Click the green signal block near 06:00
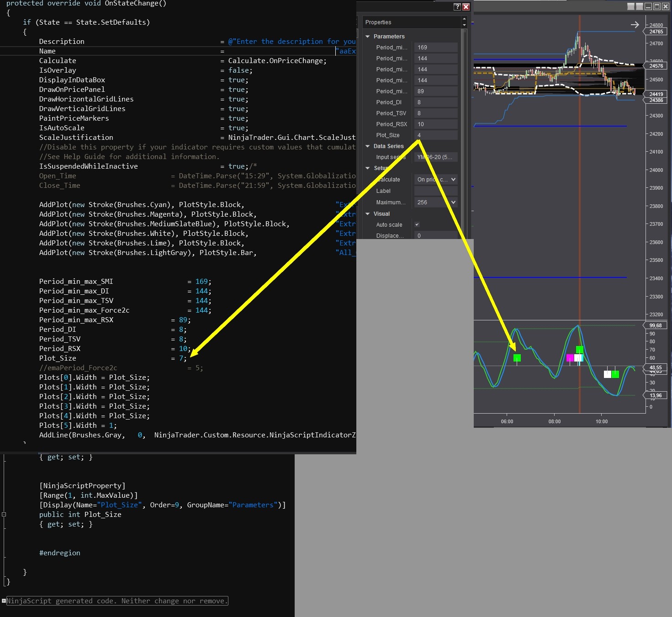672x617 pixels. (x=517, y=358)
